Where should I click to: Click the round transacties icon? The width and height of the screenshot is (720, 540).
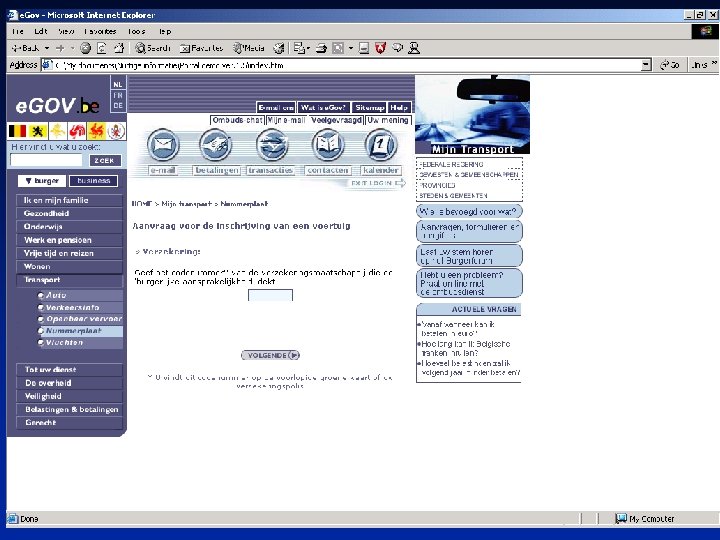[x=272, y=145]
